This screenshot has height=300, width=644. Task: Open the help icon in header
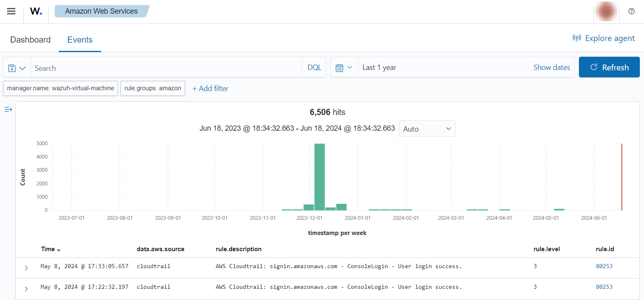click(x=631, y=12)
